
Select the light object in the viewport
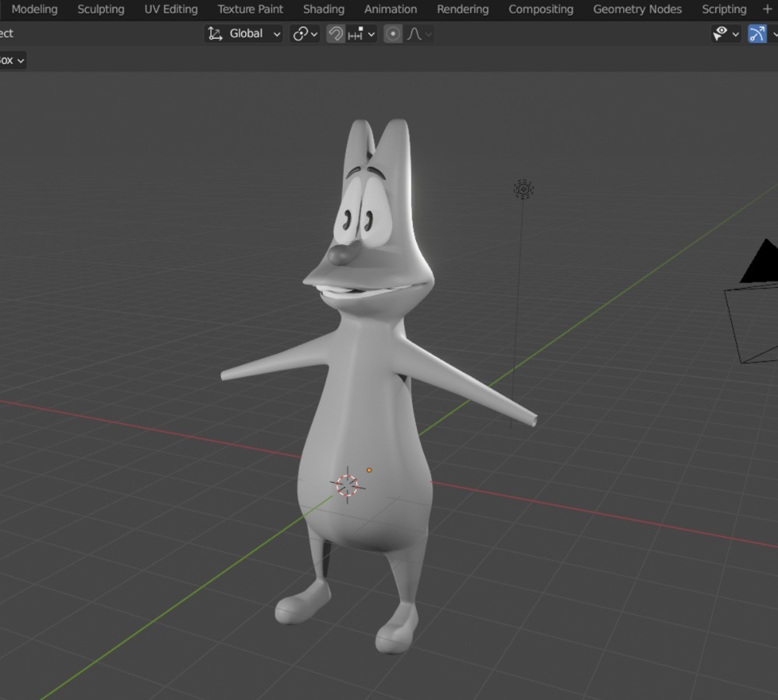pyautogui.click(x=523, y=189)
